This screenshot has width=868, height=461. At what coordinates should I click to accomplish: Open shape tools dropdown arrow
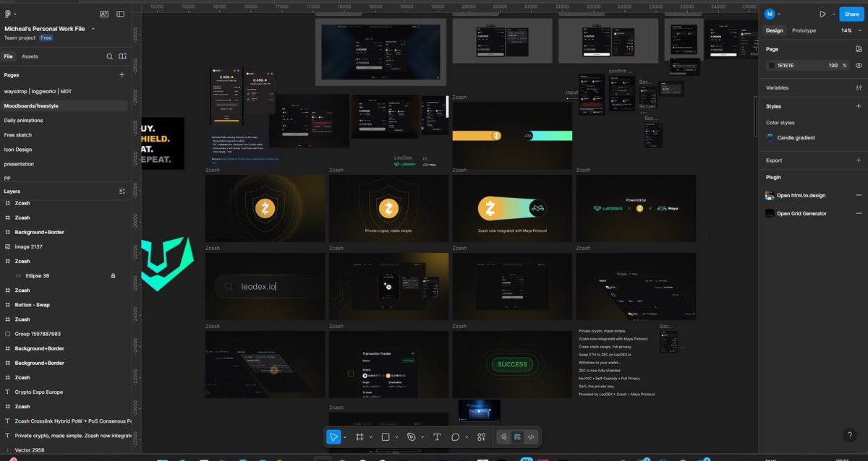(396, 437)
